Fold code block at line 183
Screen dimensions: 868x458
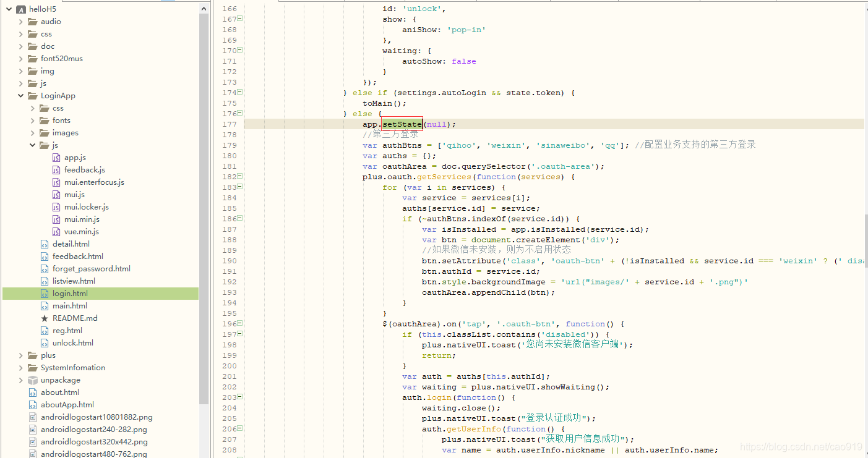pyautogui.click(x=240, y=187)
